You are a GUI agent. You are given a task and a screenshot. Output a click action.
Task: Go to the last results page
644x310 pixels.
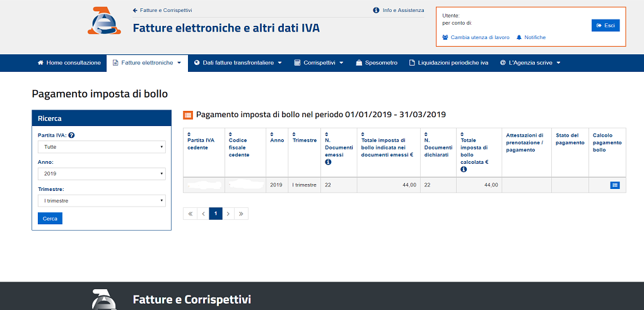242,214
